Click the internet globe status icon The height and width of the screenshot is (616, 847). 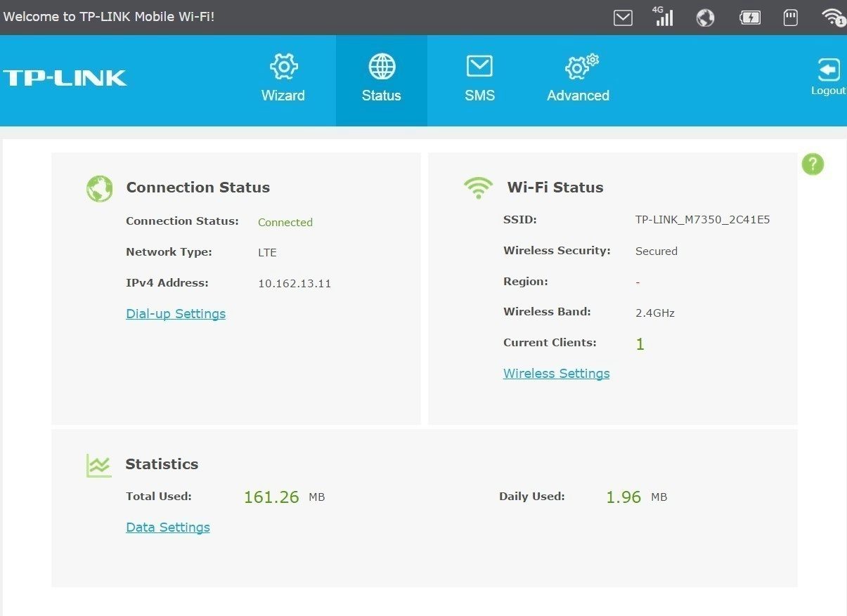click(x=705, y=18)
